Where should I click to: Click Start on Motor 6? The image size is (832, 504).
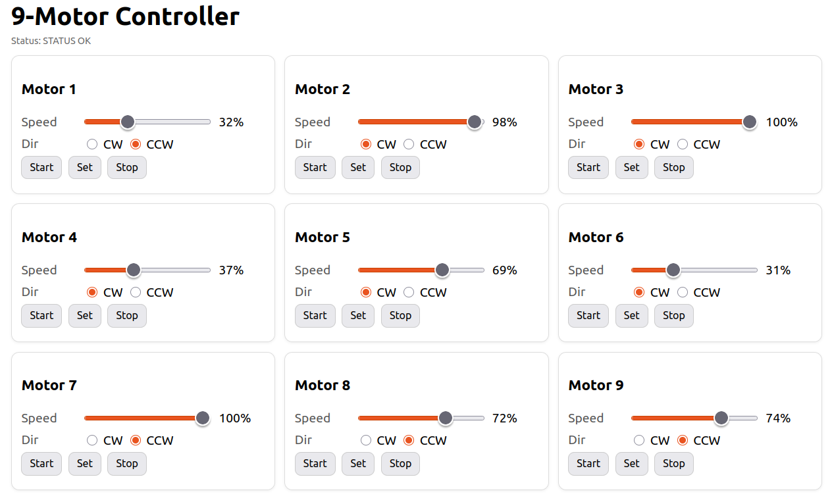588,315
